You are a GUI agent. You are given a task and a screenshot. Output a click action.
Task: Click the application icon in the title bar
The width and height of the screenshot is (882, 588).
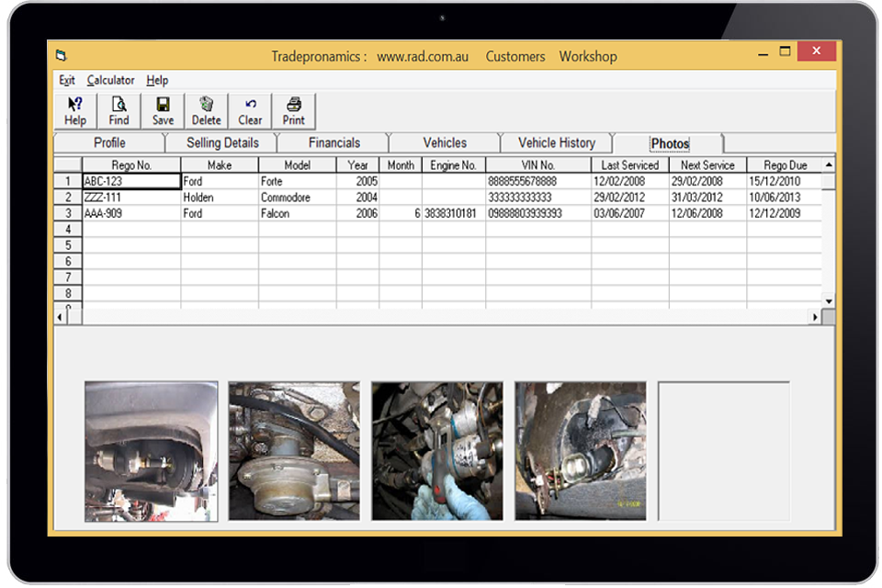(62, 56)
